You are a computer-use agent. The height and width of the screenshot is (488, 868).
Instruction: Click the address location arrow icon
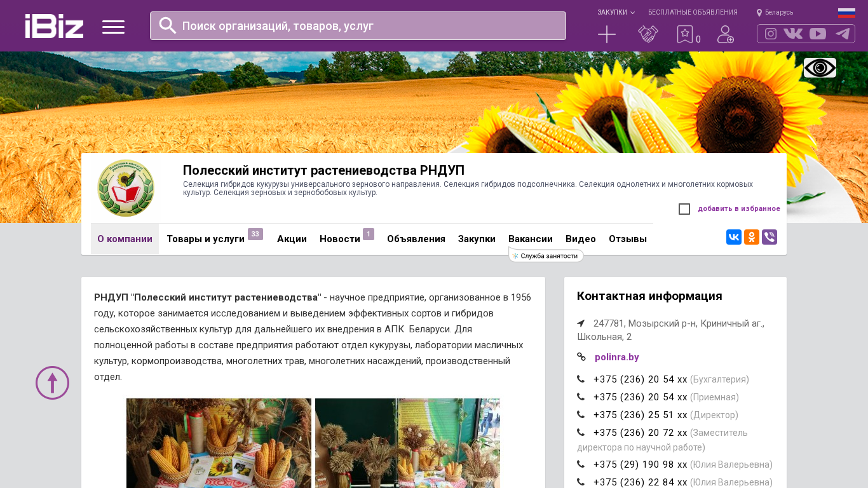pos(581,323)
